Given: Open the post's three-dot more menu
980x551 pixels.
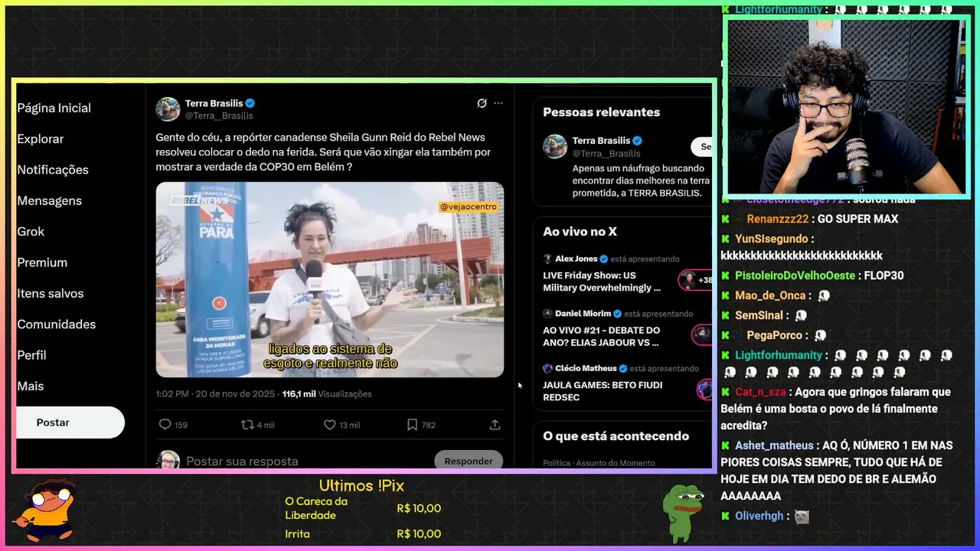Looking at the screenshot, I should (x=498, y=103).
